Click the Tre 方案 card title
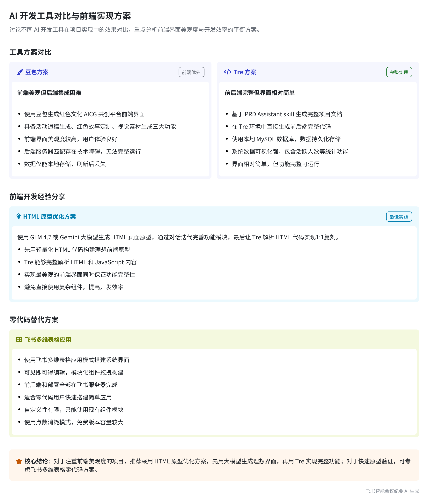The image size is (435, 504). tap(245, 72)
